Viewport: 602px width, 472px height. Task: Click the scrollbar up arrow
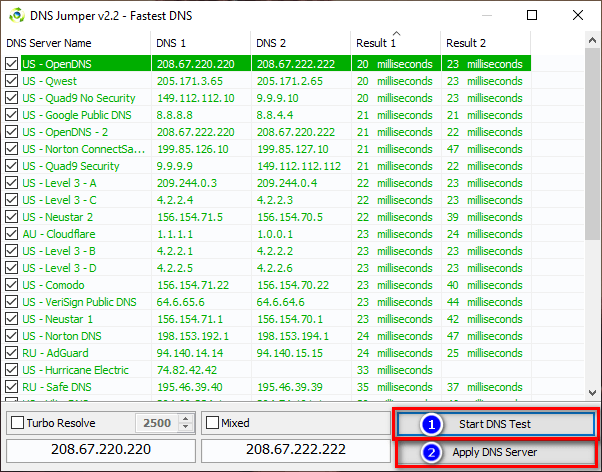[592, 40]
